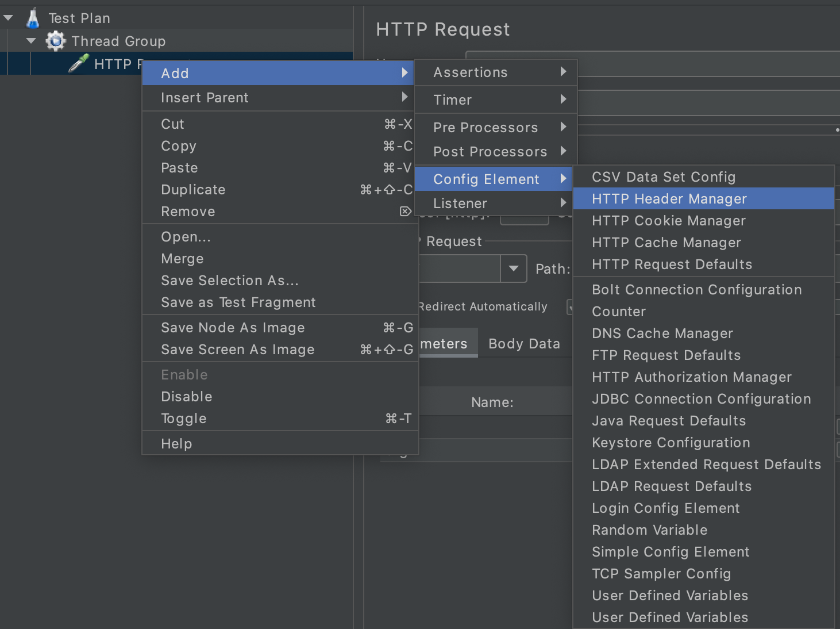Add a Counter config element
Image resolution: width=840 pixels, height=629 pixels.
tap(704, 312)
